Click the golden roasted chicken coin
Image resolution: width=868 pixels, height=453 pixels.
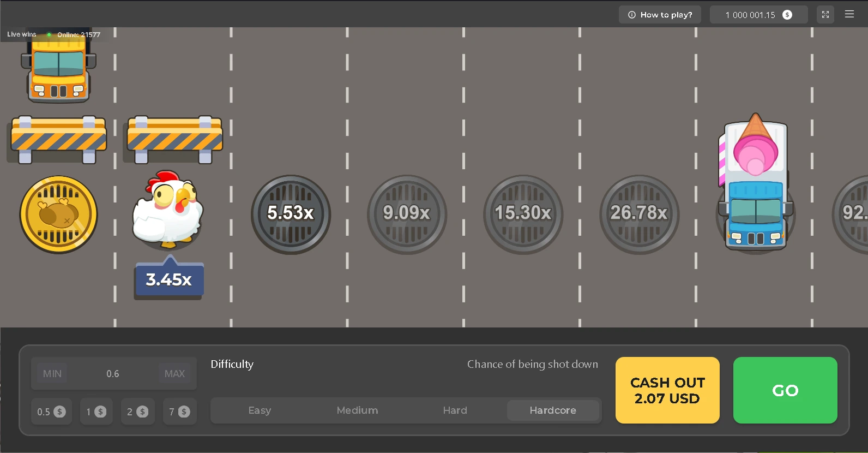(x=58, y=214)
